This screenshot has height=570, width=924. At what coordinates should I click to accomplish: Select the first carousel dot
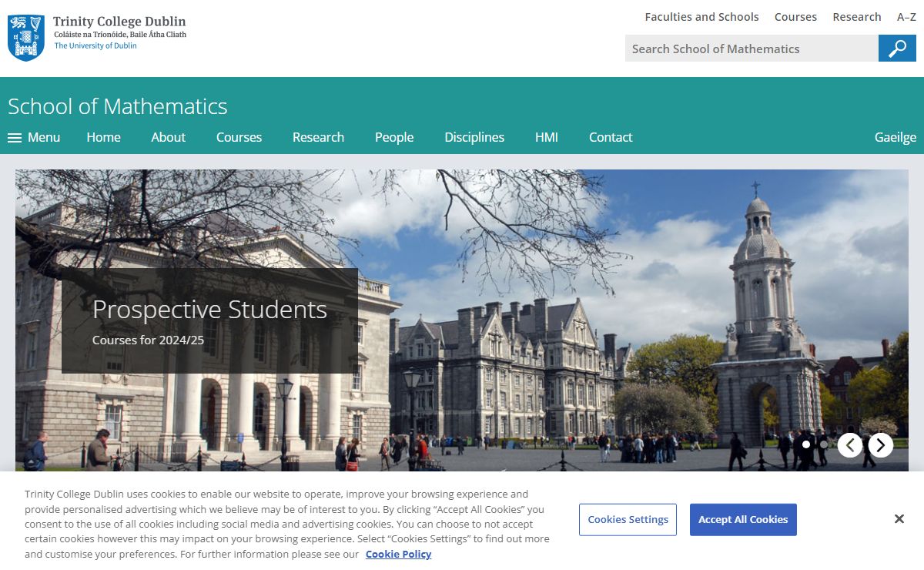coord(806,444)
